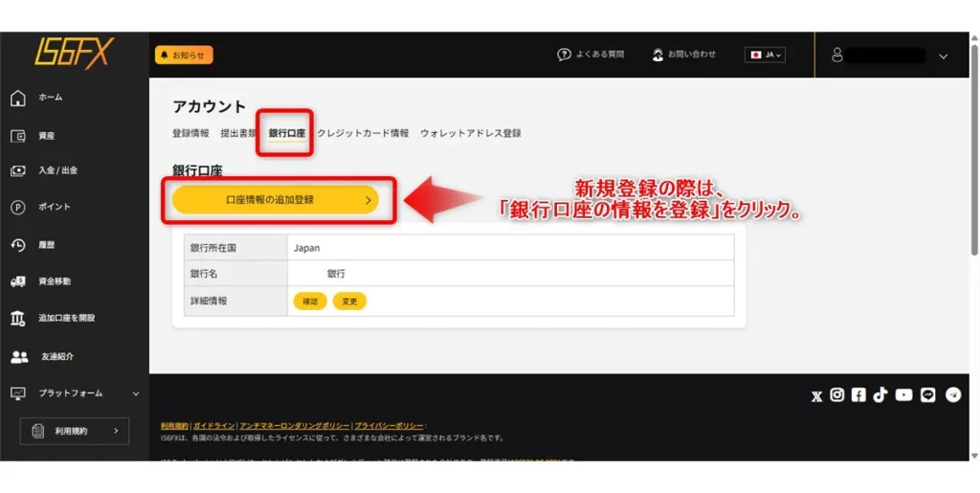Switch to the 登録情報 tab
Screen dimensions: 980x493
(x=190, y=133)
